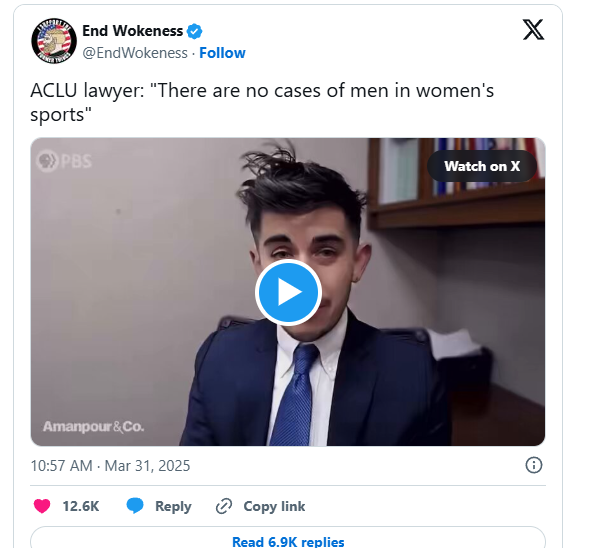Click the blue verified badge
602x548 pixels.
pyautogui.click(x=194, y=31)
